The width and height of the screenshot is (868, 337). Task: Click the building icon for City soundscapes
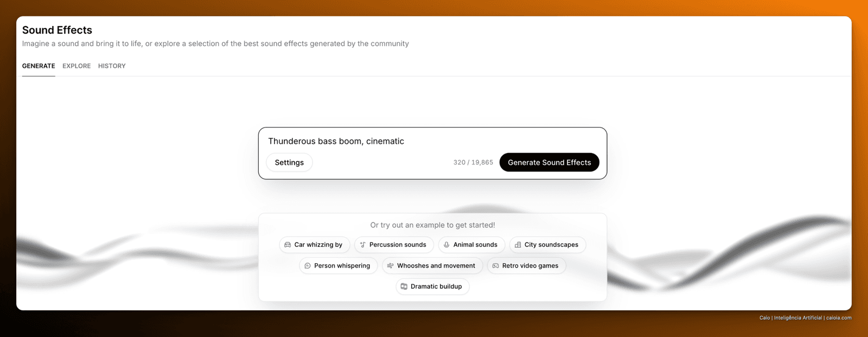tap(518, 245)
